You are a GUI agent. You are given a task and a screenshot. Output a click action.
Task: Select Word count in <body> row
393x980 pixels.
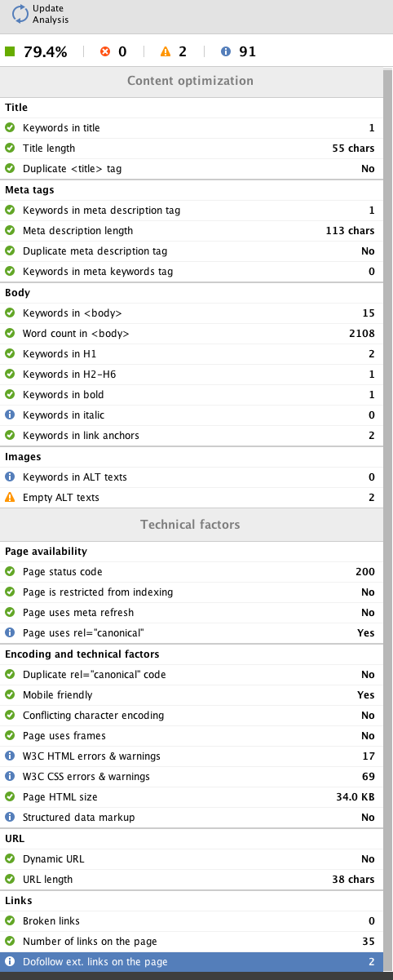tap(191, 334)
